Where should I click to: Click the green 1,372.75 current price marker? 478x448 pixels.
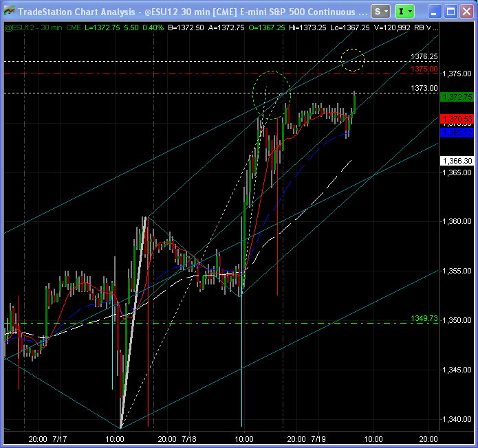tap(457, 97)
